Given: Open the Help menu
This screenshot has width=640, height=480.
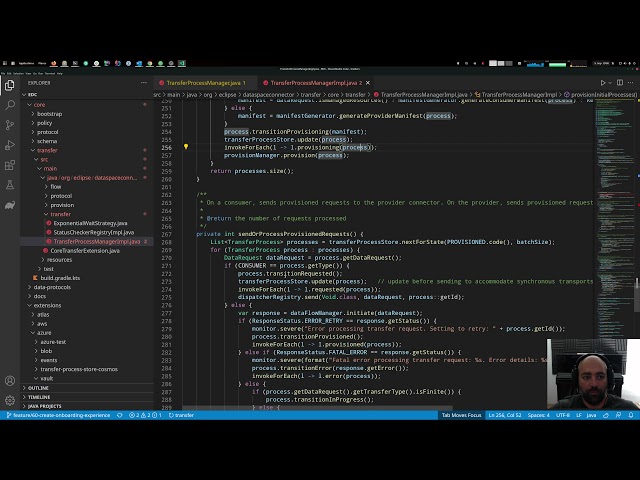Looking at the screenshot, I should point(60,73).
